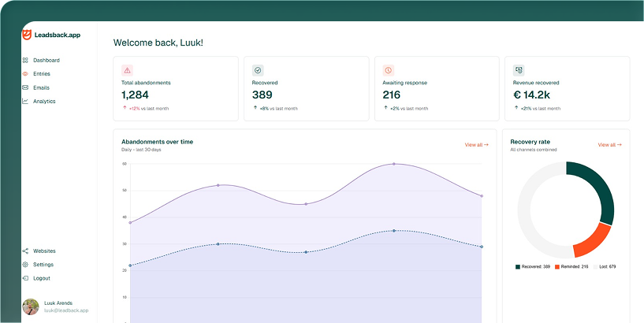Click the Dashboard grid icon in sidebar
Viewport: 644px width, 323px height.
(25, 60)
